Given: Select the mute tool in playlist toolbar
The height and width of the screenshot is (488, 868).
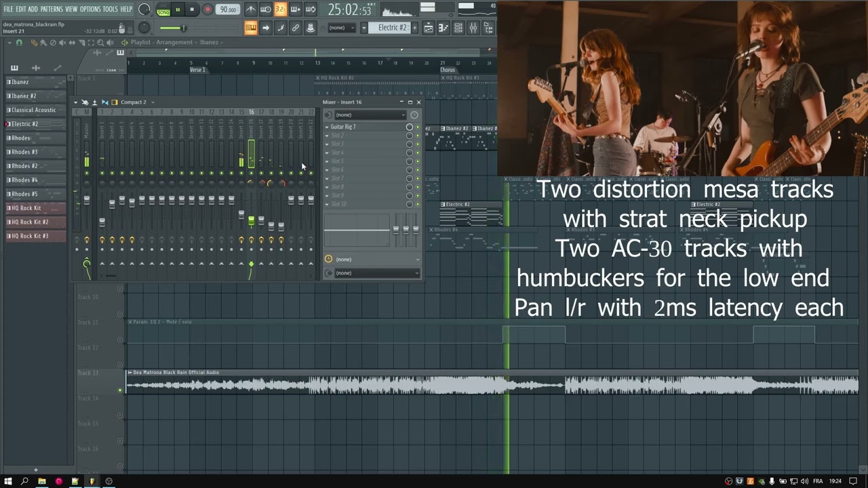Looking at the screenshot, I should pyautogui.click(x=63, y=43).
